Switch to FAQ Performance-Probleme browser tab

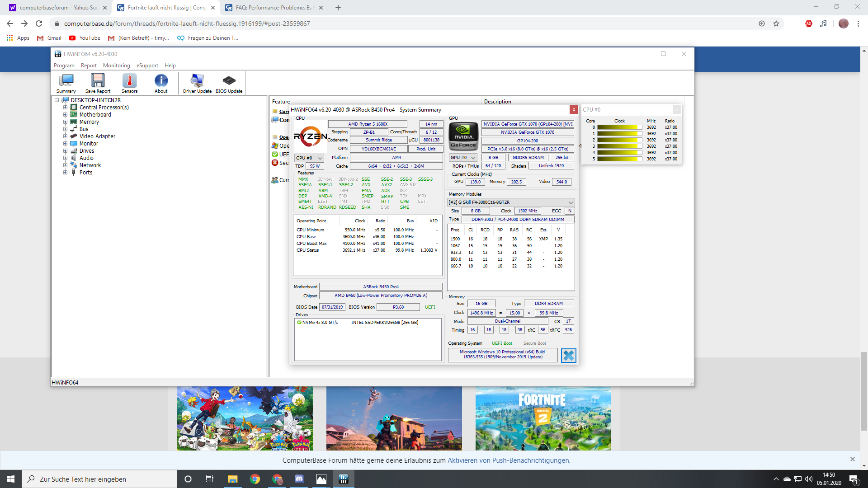pos(273,8)
